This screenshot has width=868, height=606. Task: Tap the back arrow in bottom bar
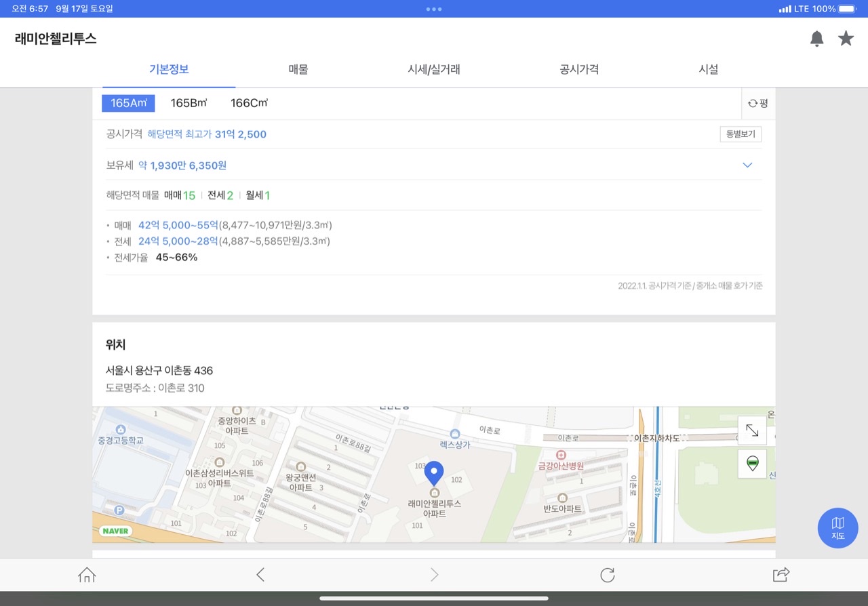pyautogui.click(x=260, y=575)
